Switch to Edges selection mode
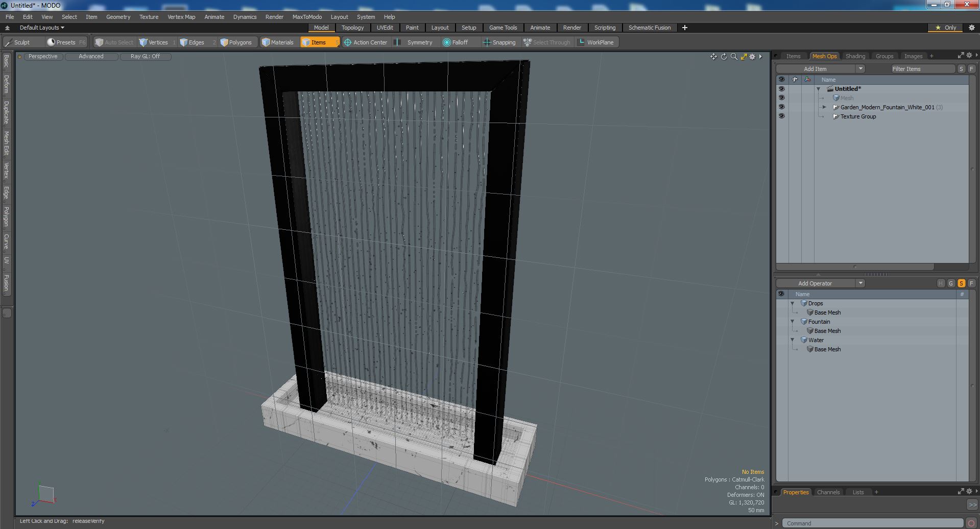980x529 pixels. pos(197,42)
